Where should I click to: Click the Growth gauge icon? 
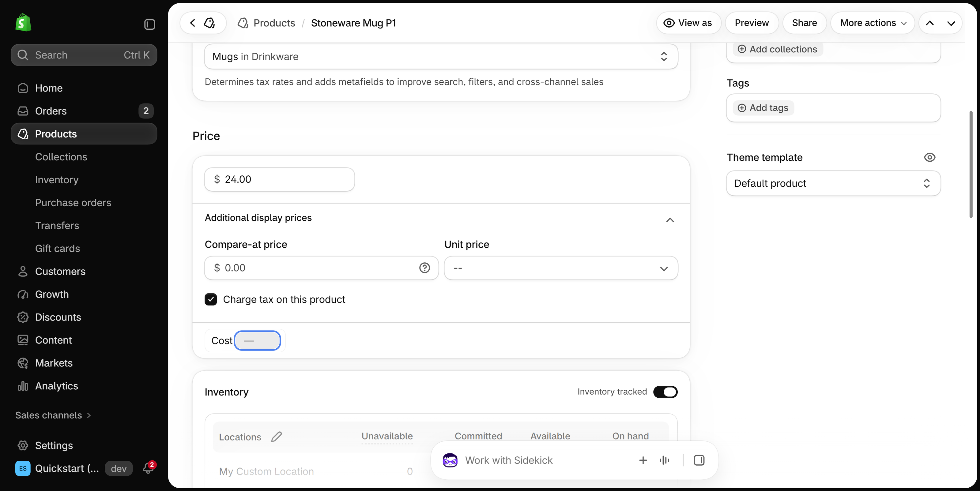point(23,294)
